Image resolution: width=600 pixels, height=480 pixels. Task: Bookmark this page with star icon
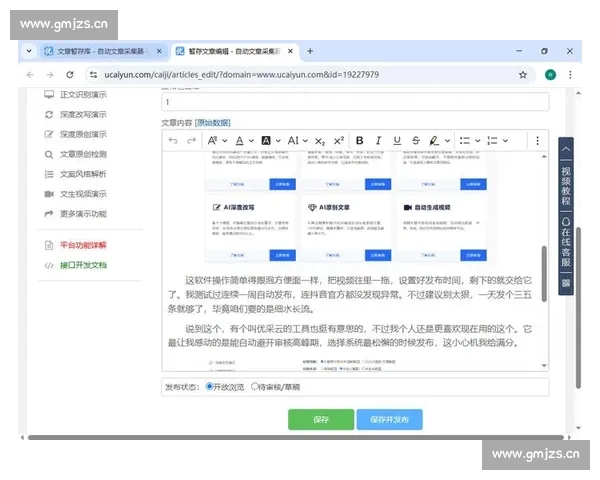coord(523,75)
